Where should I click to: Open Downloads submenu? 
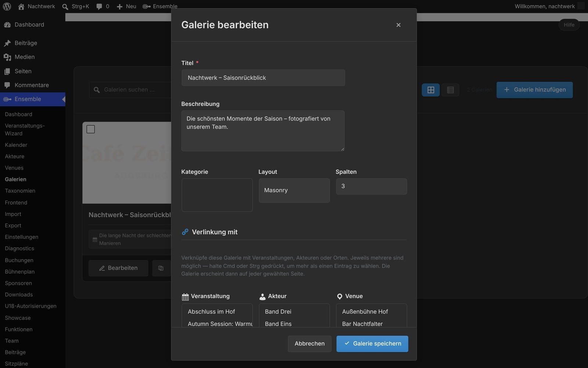[x=19, y=294]
